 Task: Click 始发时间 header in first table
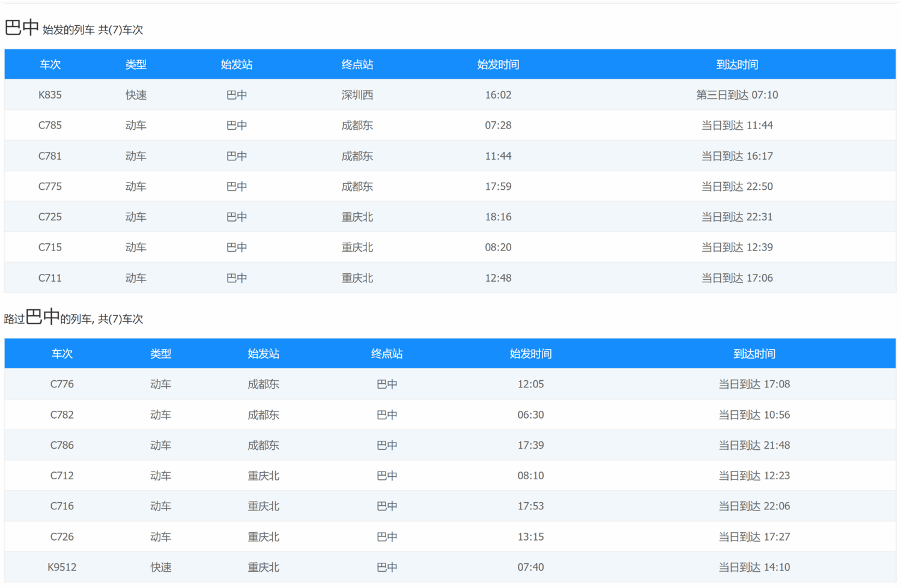pos(498,65)
